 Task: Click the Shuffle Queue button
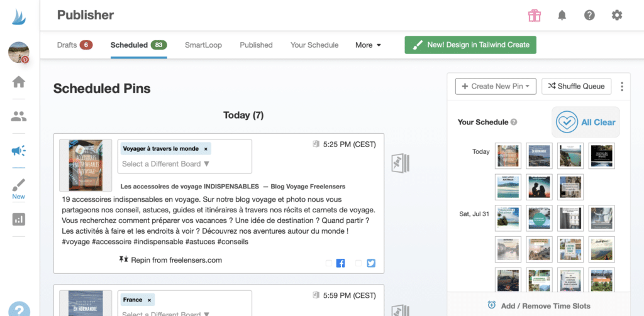click(x=576, y=86)
